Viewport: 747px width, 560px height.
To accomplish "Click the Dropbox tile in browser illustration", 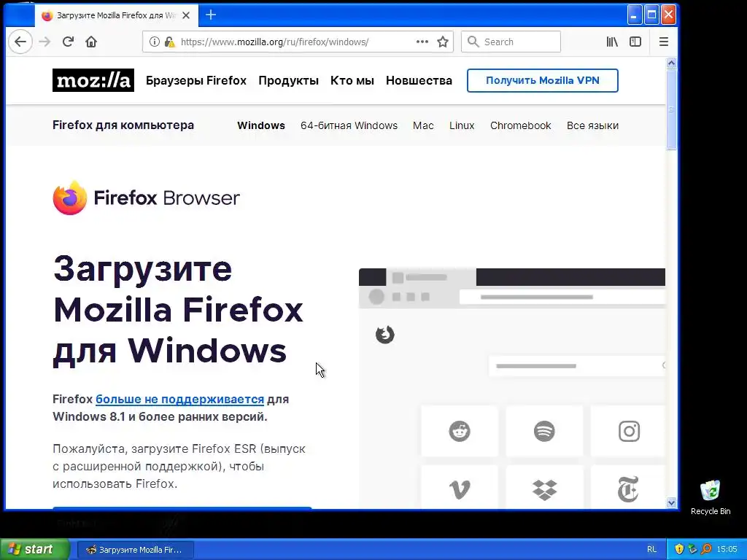I will pyautogui.click(x=544, y=489).
